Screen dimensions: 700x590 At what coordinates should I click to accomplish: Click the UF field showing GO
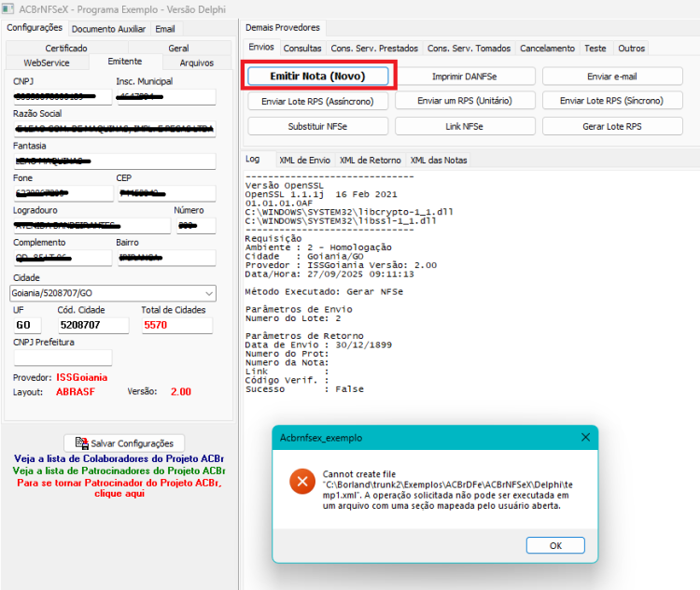pyautogui.click(x=27, y=325)
